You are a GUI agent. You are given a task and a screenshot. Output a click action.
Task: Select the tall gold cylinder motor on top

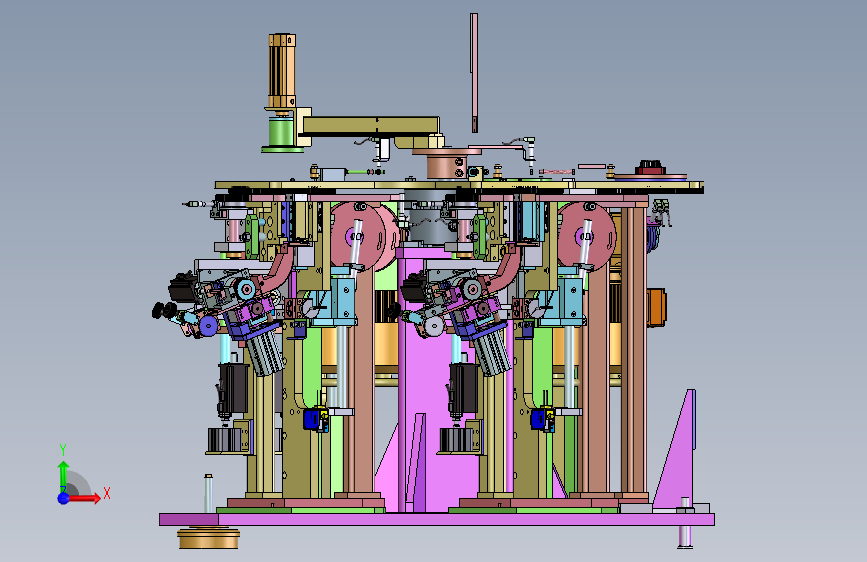pyautogui.click(x=282, y=71)
